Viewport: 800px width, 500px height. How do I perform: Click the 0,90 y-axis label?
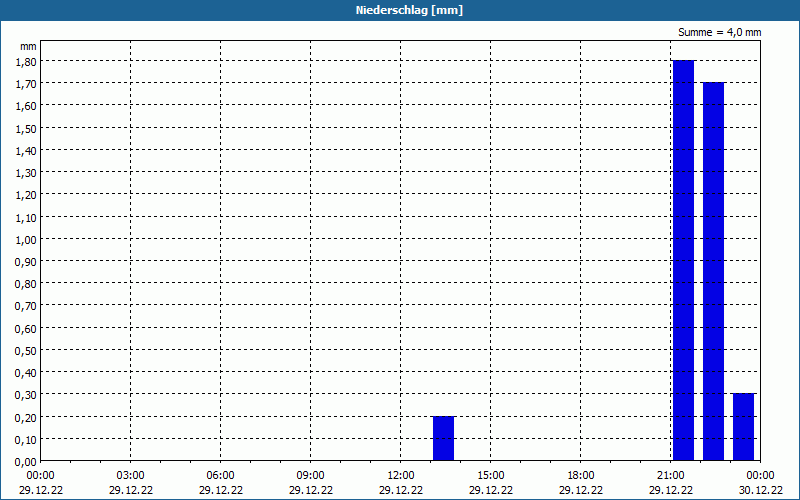click(26, 261)
